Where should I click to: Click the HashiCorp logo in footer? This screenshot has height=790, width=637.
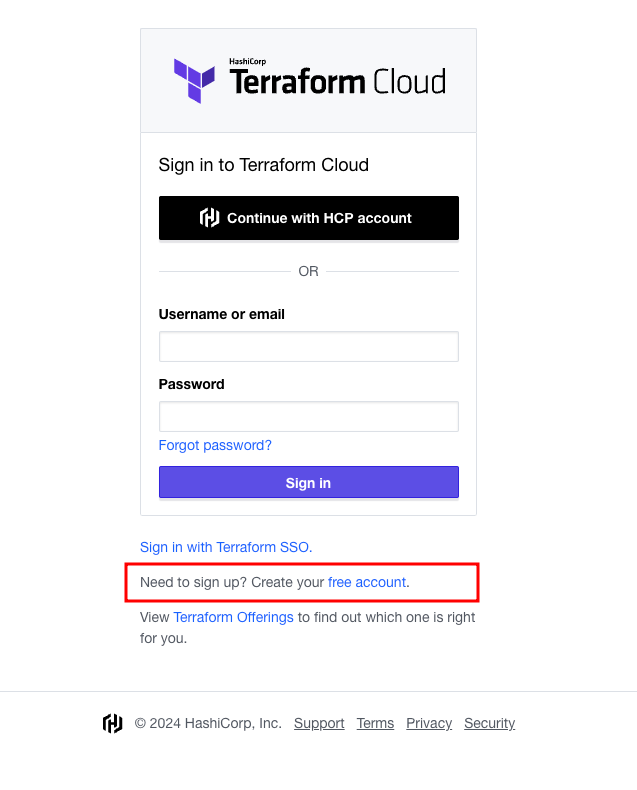click(x=113, y=723)
